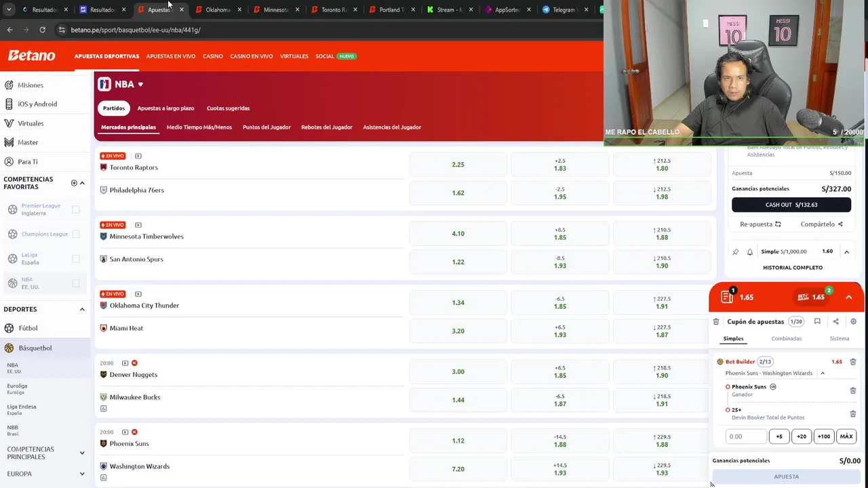Remove the Bet Builder bet with trash icon
The height and width of the screenshot is (488, 868).
click(x=853, y=362)
